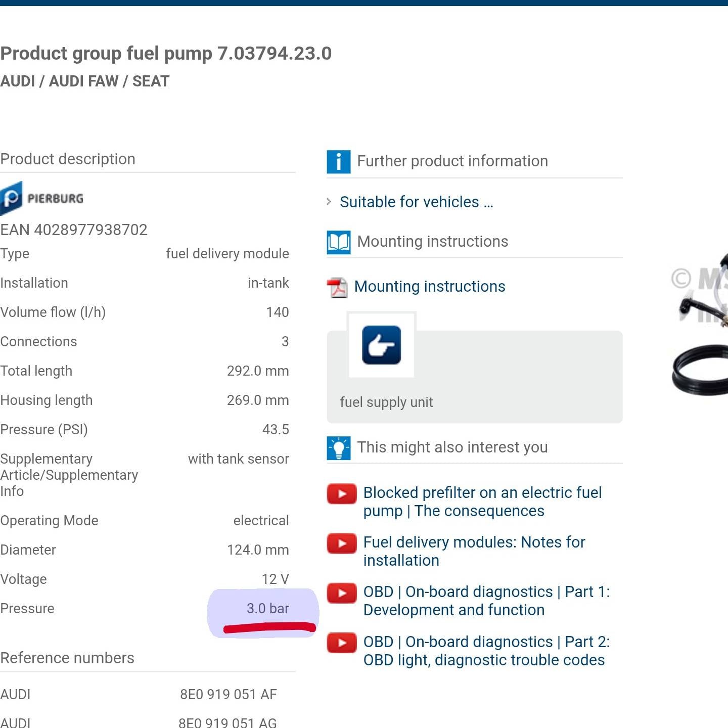The image size is (728, 728).
Task: Open OBD Part 1 Development and function link
Action: click(486, 601)
